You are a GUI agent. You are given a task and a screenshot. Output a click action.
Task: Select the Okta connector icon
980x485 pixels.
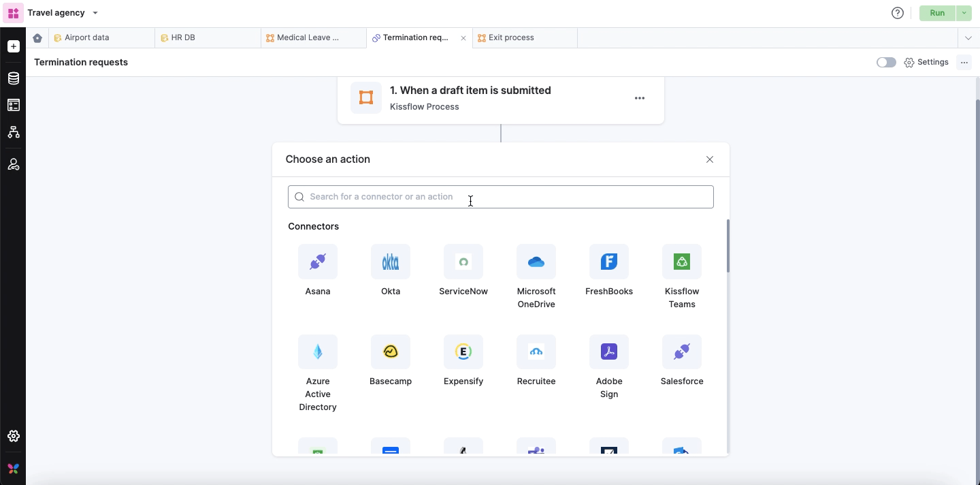[390, 262]
